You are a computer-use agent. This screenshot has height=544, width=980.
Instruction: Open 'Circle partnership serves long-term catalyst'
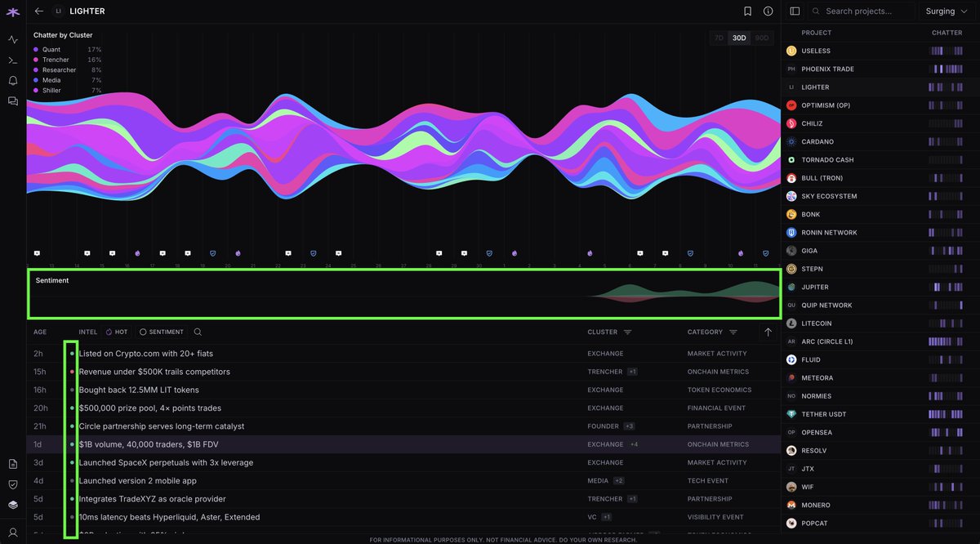point(162,426)
